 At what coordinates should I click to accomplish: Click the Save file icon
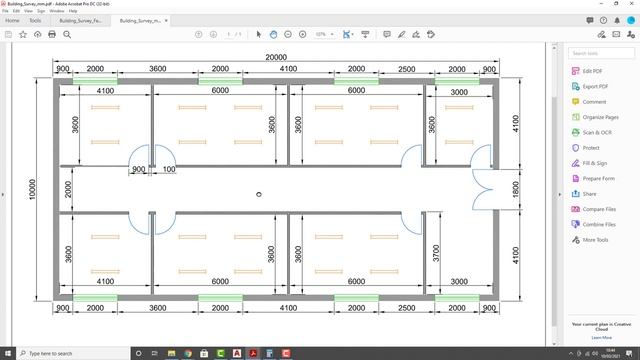tap(8, 35)
